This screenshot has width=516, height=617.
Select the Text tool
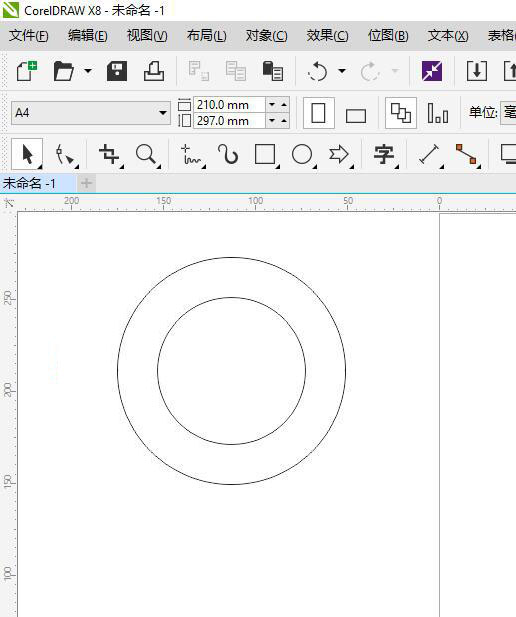tap(384, 154)
